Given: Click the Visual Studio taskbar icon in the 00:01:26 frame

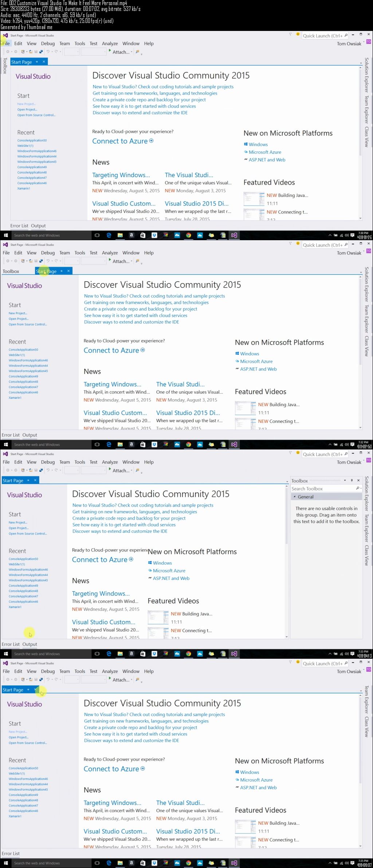Looking at the screenshot, I should (234, 235).
